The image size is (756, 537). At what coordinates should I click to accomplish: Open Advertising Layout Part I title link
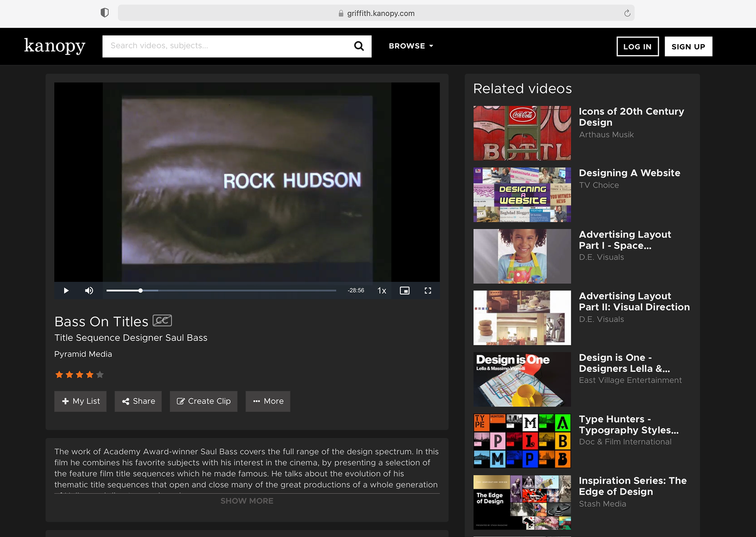(x=625, y=240)
